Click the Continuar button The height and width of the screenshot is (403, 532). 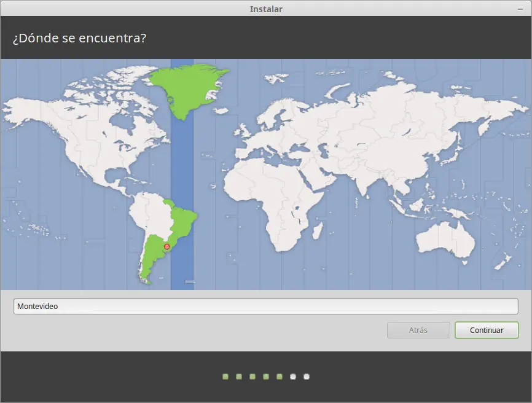coord(487,330)
